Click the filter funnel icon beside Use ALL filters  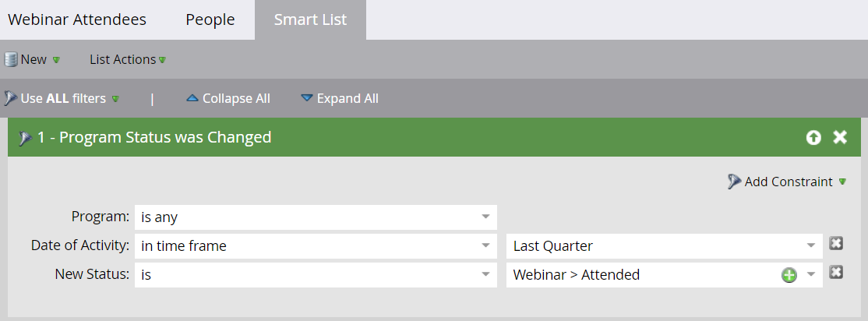pos(10,98)
